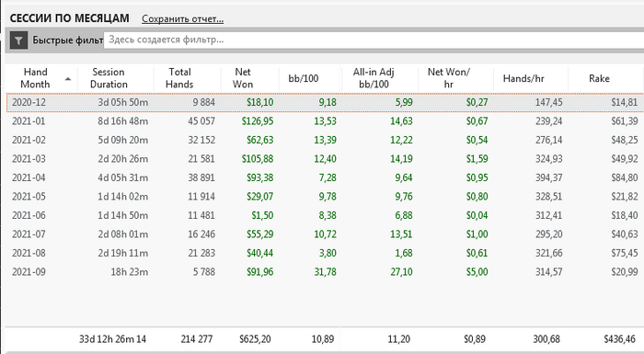Select the 2021-05 month row

(x=325, y=197)
